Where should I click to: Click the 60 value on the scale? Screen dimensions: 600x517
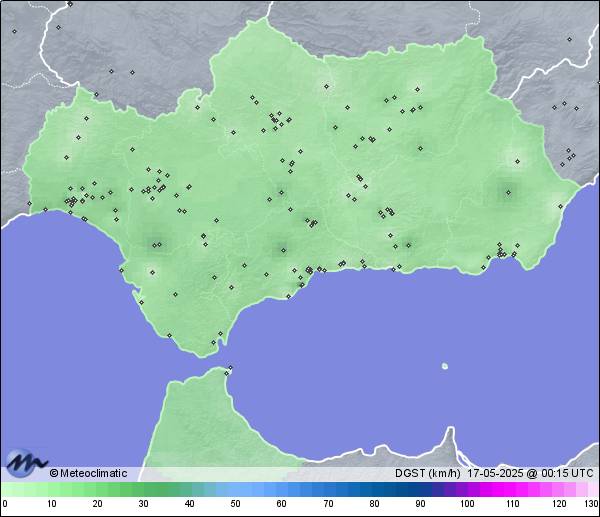(281, 504)
